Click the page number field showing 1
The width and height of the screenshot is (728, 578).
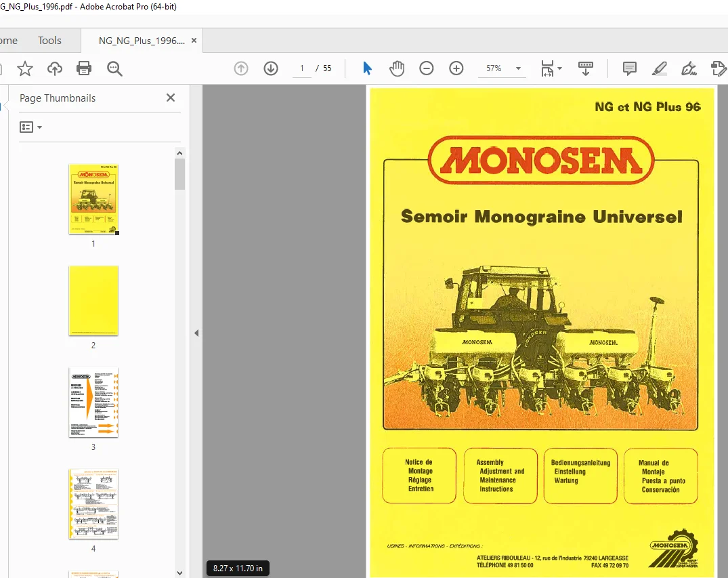click(x=302, y=68)
